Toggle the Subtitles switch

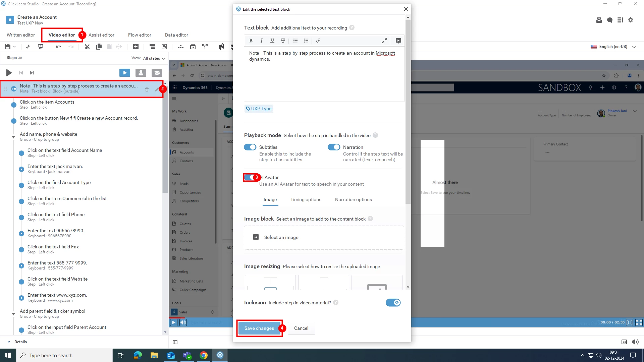250,147
